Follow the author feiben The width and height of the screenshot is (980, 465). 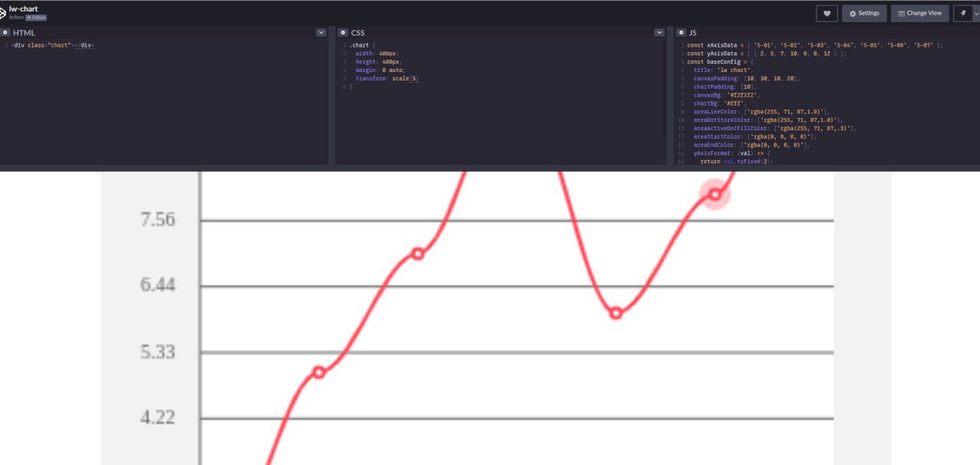coord(36,17)
